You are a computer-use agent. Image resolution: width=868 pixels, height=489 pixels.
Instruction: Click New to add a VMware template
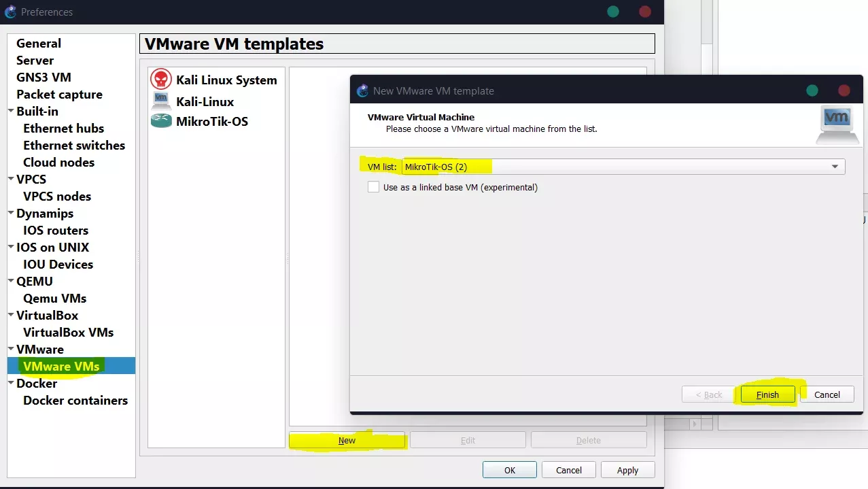click(347, 440)
